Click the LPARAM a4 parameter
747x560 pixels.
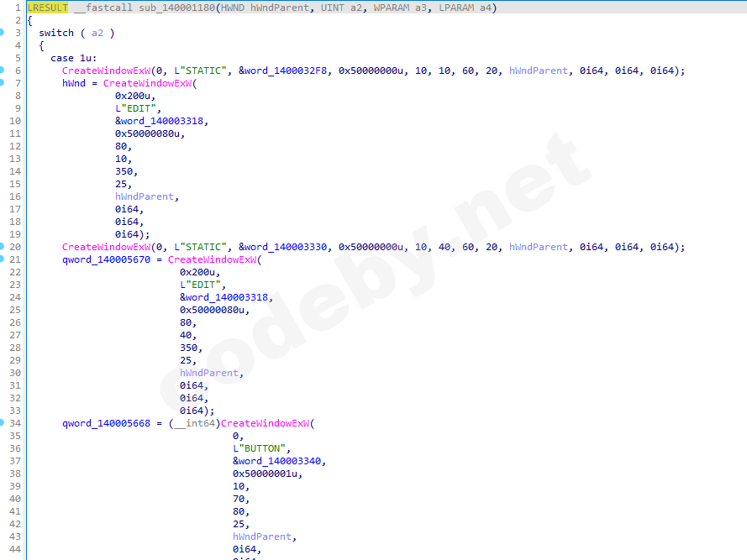(465, 8)
